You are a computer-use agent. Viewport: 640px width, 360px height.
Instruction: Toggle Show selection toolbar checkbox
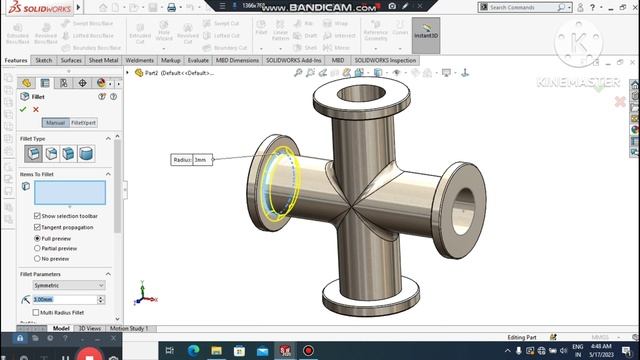(37, 216)
